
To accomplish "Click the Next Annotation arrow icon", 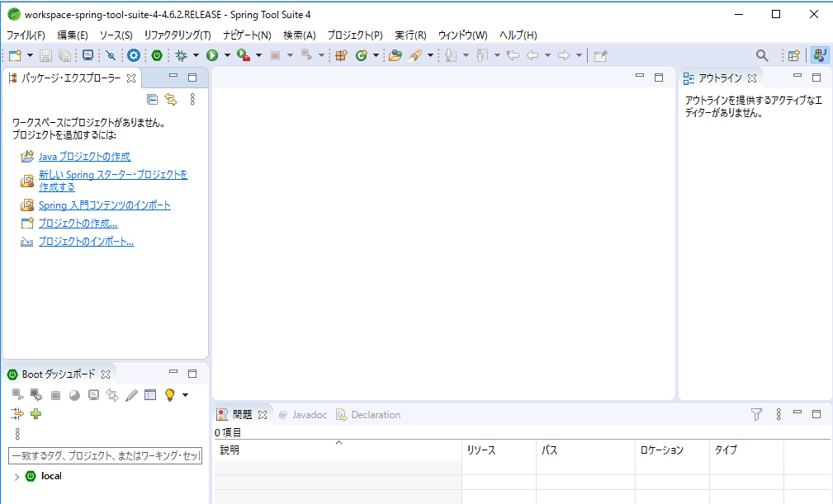I will click(451, 55).
